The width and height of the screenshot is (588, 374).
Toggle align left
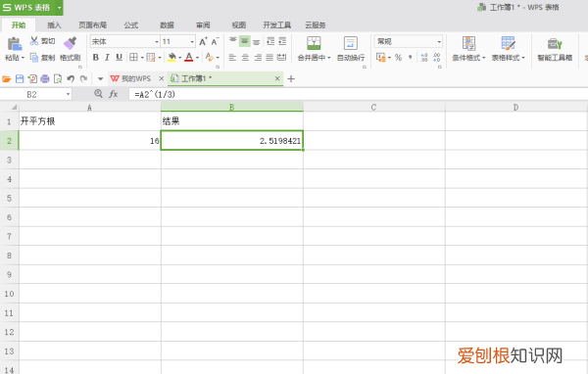point(232,57)
